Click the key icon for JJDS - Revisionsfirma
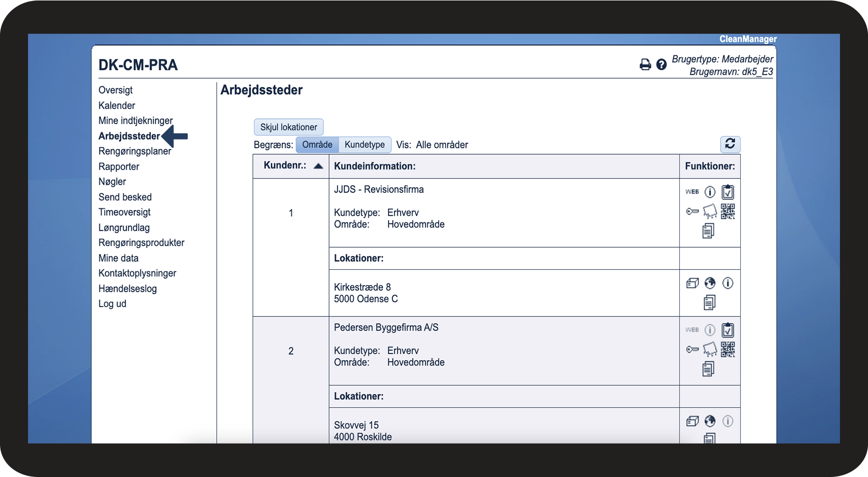 [x=692, y=211]
